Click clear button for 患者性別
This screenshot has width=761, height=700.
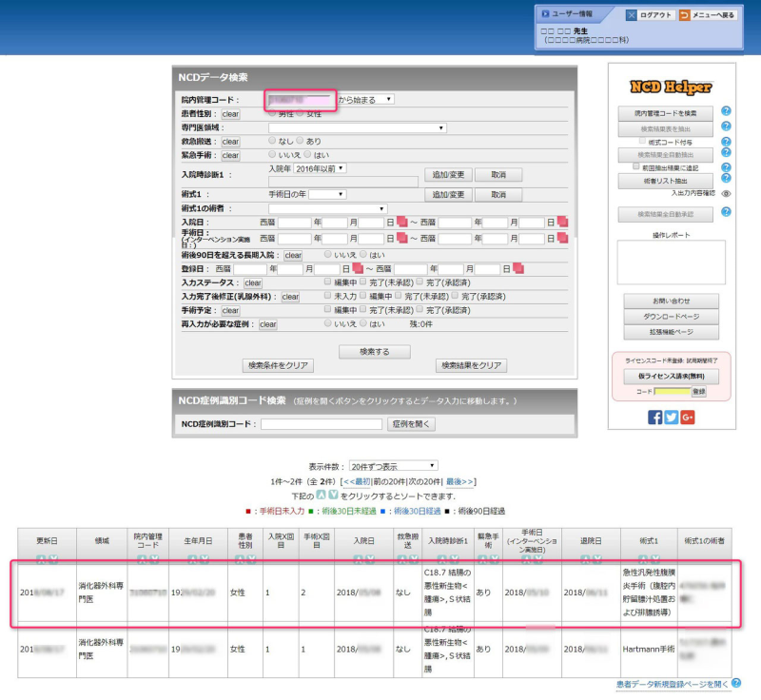[230, 114]
